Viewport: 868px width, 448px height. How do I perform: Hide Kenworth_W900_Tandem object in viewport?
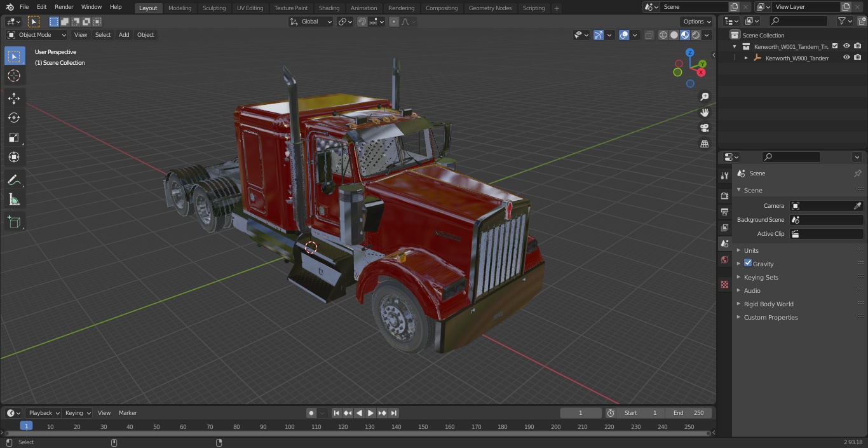[846, 58]
